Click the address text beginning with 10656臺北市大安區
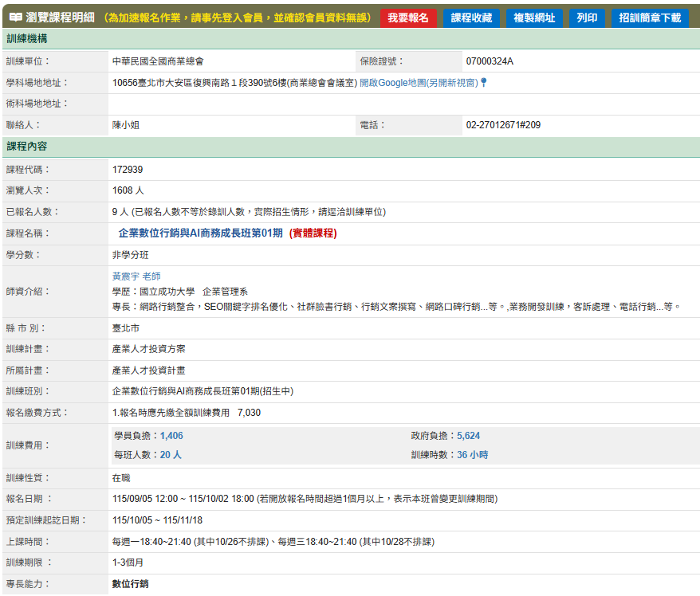700x596 pixels. pos(235,83)
